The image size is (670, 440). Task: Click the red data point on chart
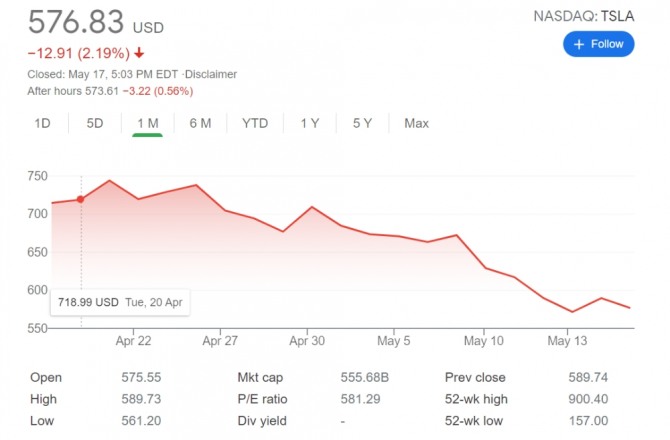(81, 199)
